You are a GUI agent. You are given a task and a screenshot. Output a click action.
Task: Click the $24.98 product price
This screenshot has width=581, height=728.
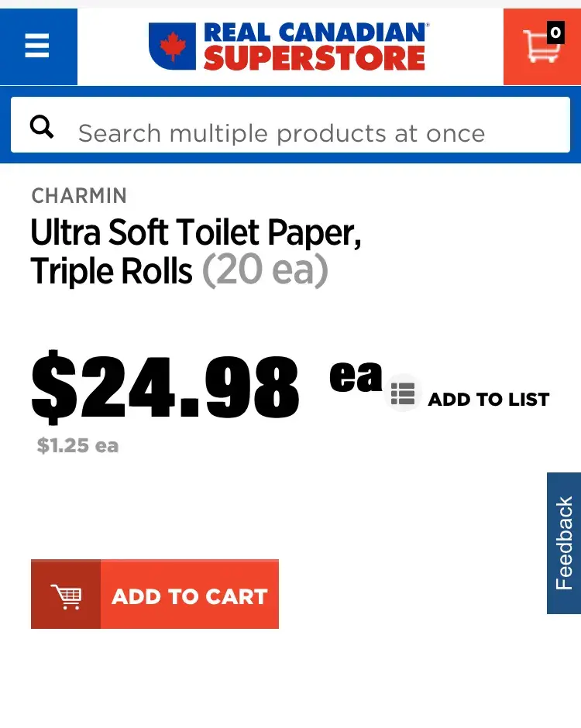point(165,386)
